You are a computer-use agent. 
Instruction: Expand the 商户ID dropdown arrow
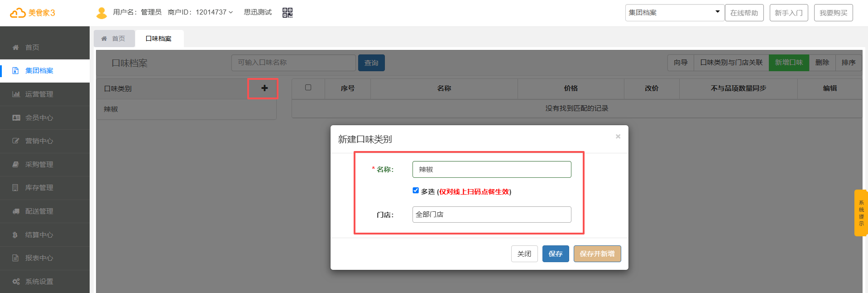click(231, 13)
